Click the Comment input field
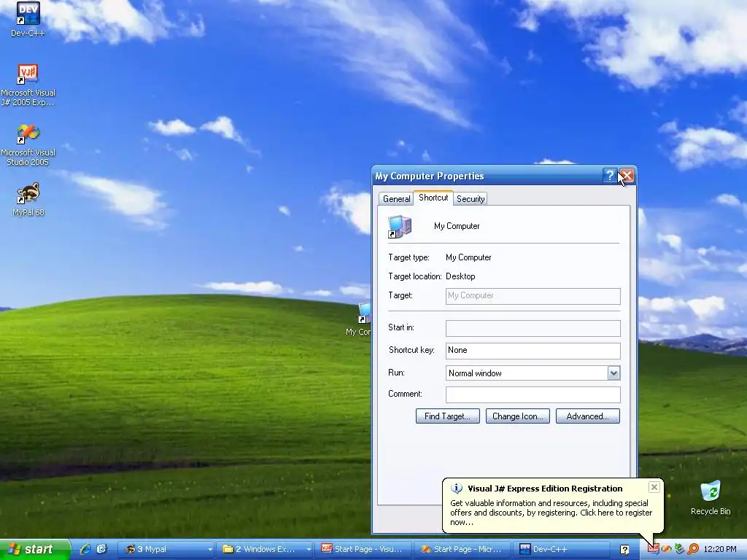 533,394
